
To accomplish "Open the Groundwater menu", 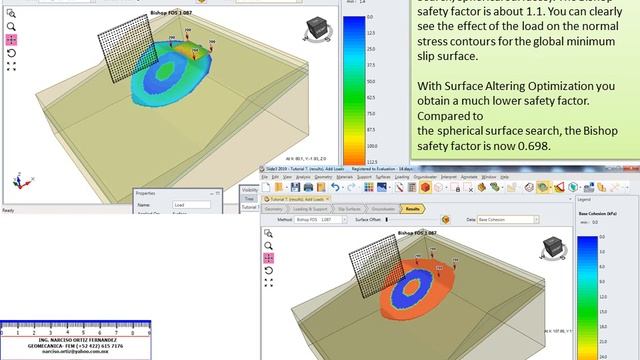I will (425, 177).
